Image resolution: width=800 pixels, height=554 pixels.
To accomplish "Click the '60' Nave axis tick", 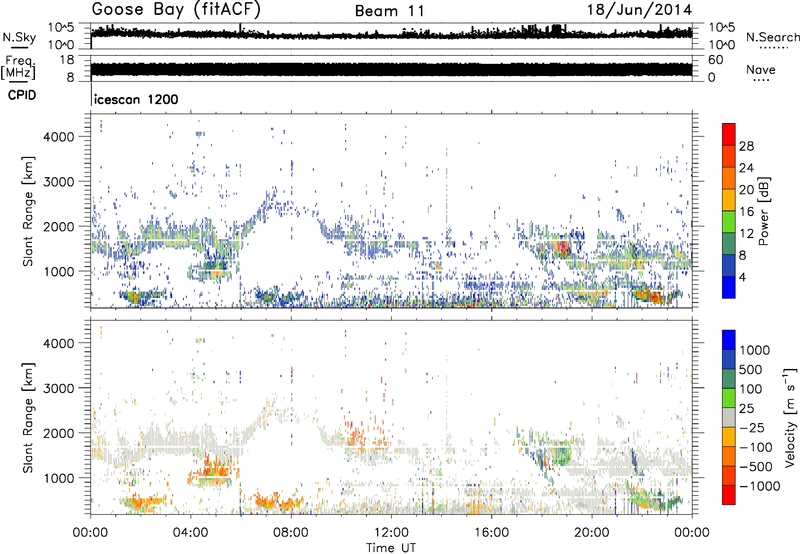I will pos(716,60).
